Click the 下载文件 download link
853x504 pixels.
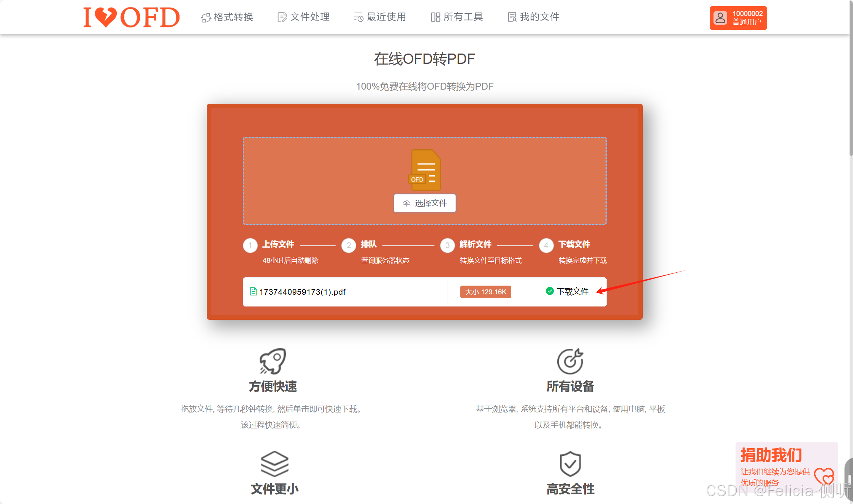[x=572, y=292]
